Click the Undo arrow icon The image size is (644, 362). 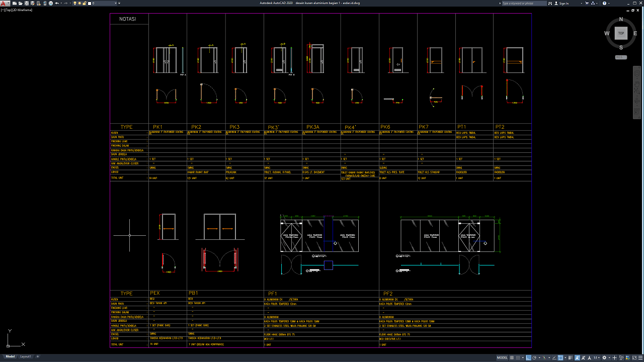[x=56, y=3]
